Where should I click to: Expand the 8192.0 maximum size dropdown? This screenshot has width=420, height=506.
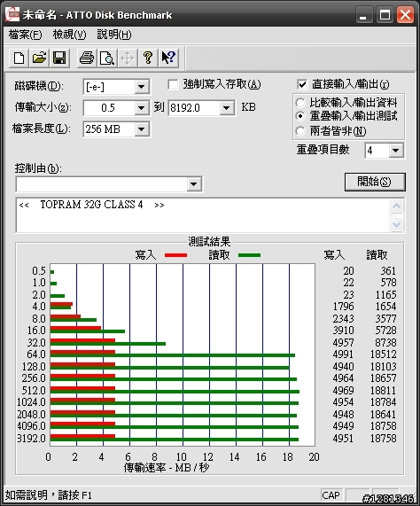(x=227, y=108)
